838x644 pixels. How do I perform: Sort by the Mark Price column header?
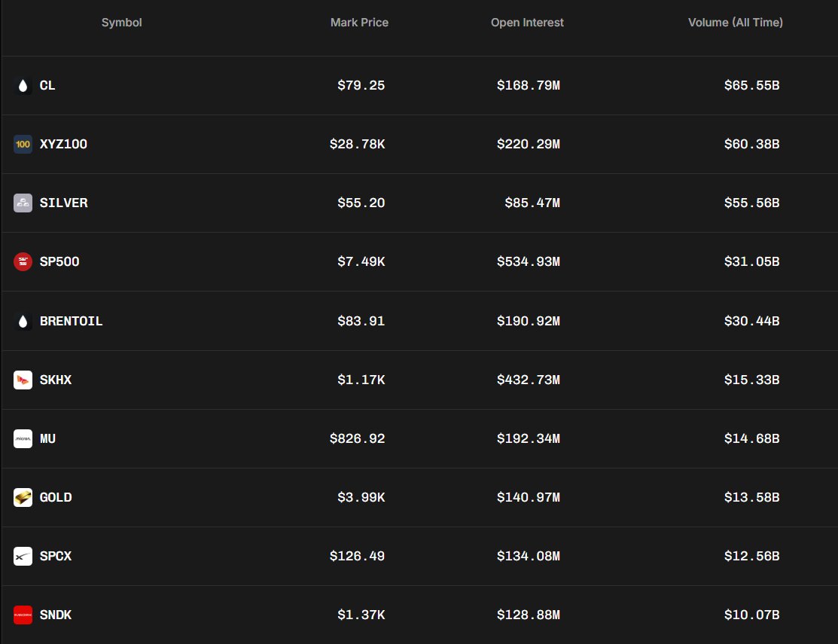(x=359, y=23)
